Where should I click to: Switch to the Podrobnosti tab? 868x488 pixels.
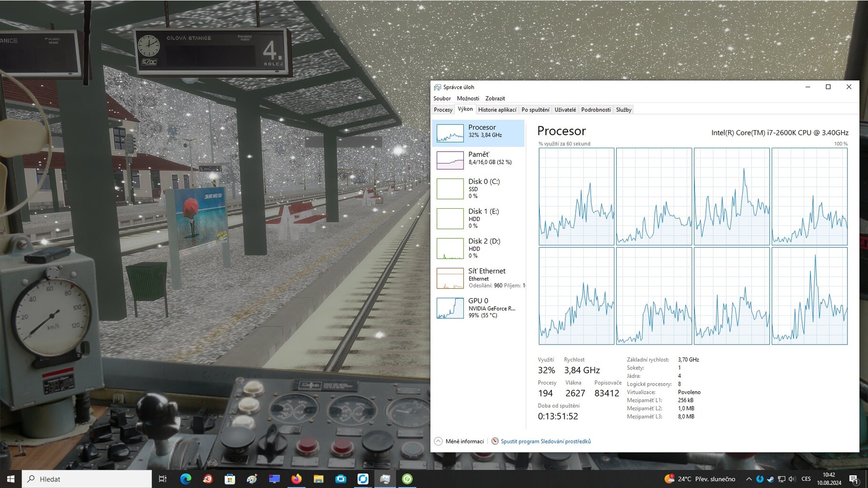pos(596,110)
